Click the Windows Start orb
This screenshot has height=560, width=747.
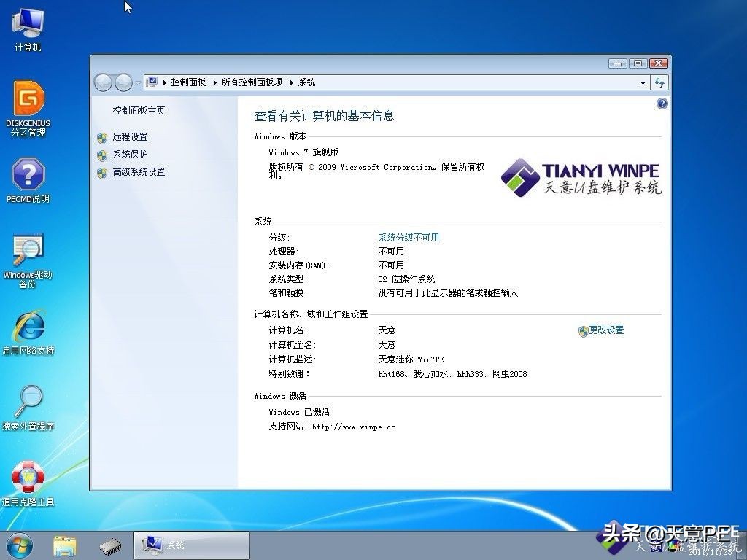click(x=18, y=544)
